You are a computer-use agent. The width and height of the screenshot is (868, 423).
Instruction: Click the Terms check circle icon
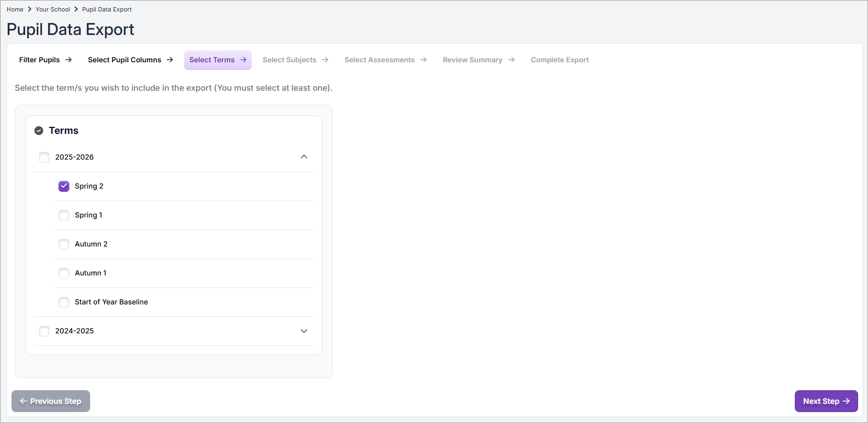coord(39,131)
